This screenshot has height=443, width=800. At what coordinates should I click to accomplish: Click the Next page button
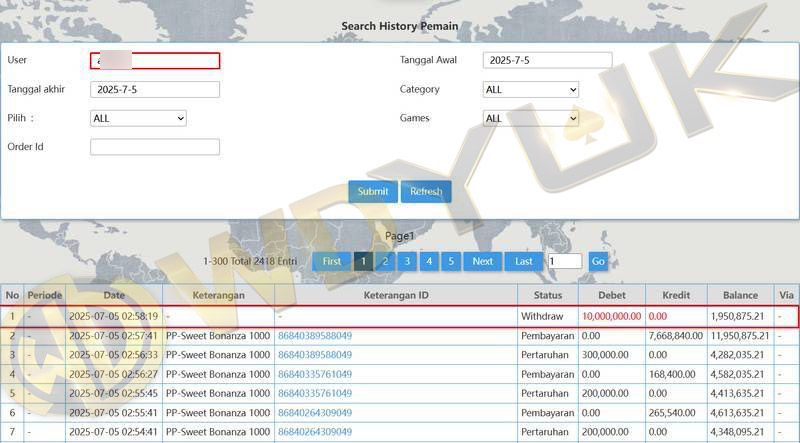point(483,261)
